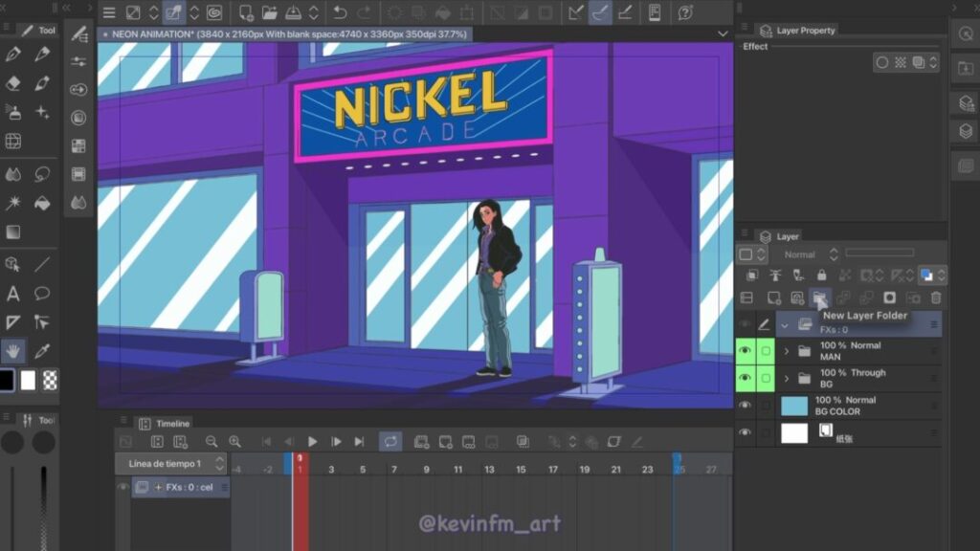Viewport: 980px width, 551px height.
Task: Toggle loop playback in the timeline
Action: tap(390, 441)
